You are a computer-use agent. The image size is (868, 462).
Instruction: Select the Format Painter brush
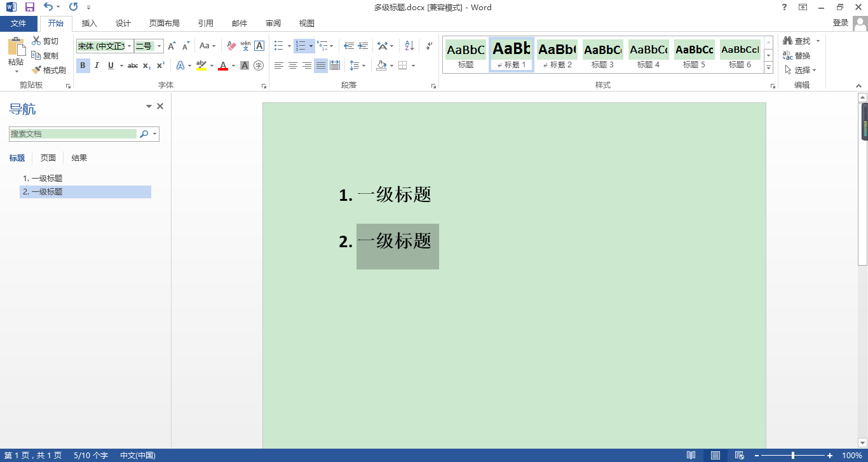(x=37, y=70)
